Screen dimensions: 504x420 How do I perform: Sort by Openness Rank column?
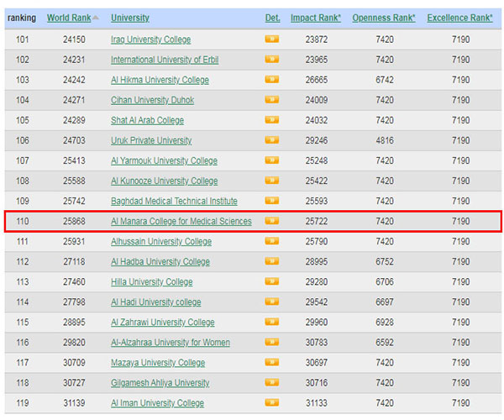384,18
